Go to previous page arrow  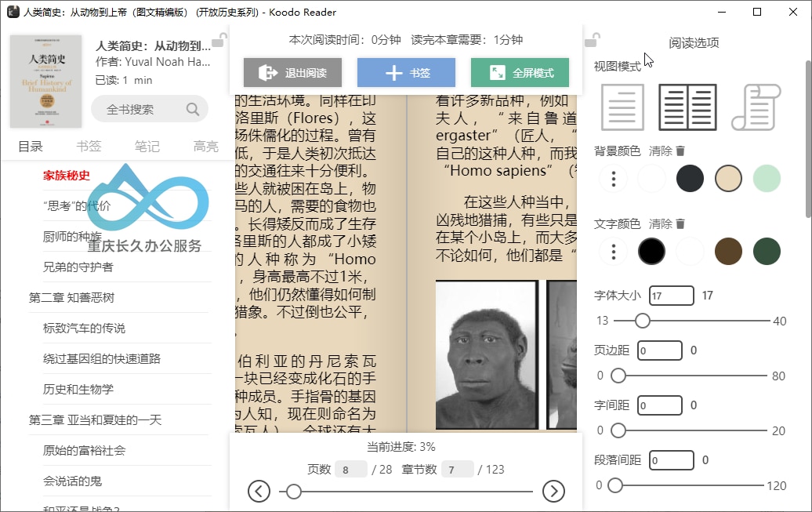click(x=259, y=492)
